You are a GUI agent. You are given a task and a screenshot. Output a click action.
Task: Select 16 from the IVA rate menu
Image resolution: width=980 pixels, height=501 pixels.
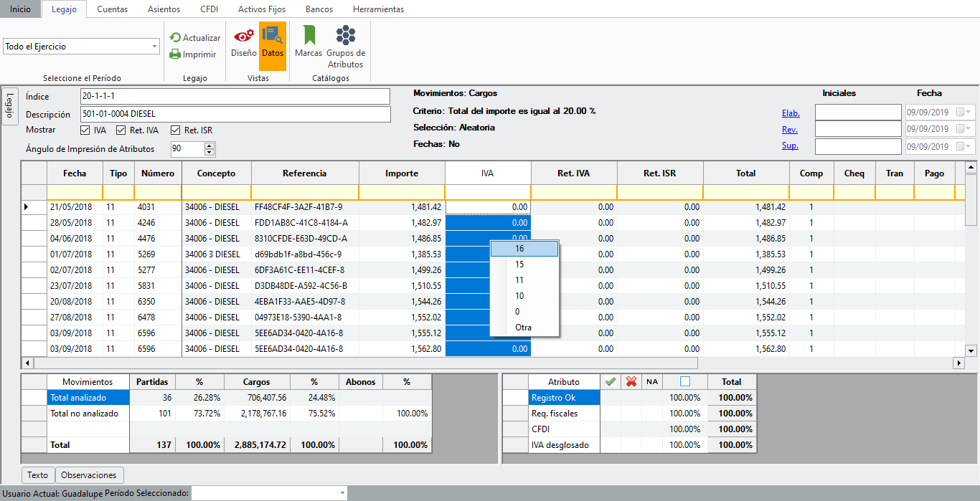[x=524, y=249]
